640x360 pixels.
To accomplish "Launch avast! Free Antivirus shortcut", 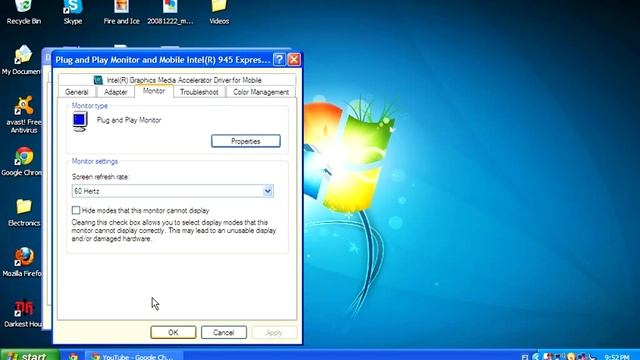I will pyautogui.click(x=23, y=115).
